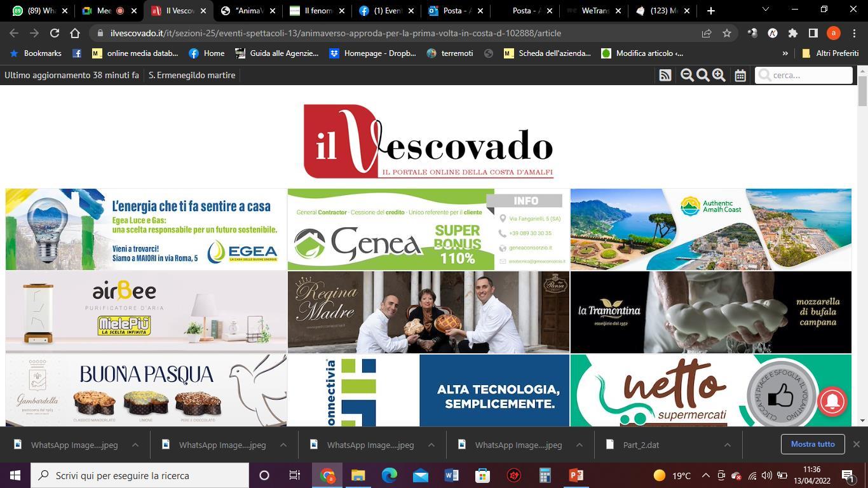Open the Chrome three-dot menu

pos(854,33)
